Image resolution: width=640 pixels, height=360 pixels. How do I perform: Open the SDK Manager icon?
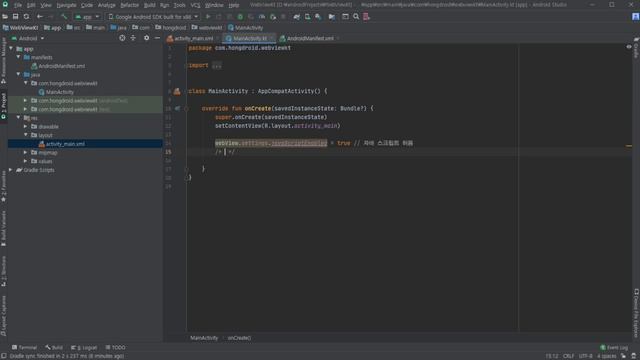coord(318,17)
